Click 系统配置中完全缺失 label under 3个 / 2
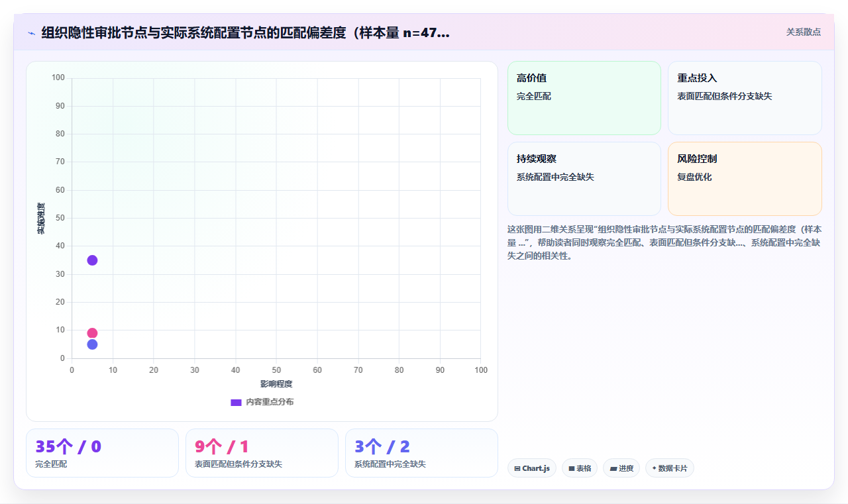Viewport: 848px width, 504px height. pos(390,464)
